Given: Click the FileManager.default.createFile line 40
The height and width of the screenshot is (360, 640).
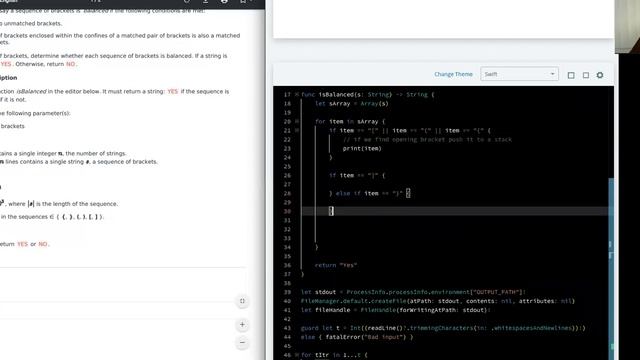Looking at the screenshot, I should (438, 301).
